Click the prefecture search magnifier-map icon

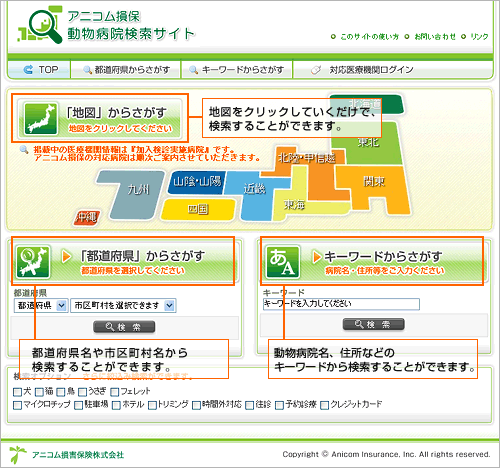pos(33,262)
